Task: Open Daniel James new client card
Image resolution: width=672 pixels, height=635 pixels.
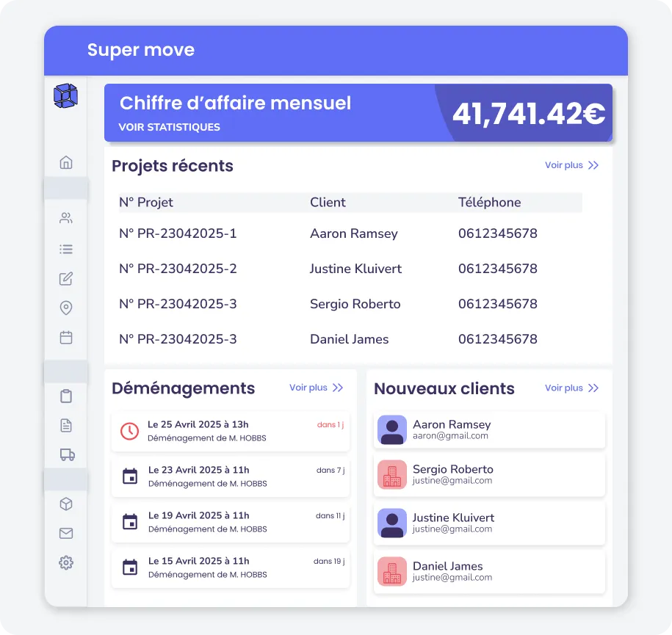Action: [x=489, y=572]
